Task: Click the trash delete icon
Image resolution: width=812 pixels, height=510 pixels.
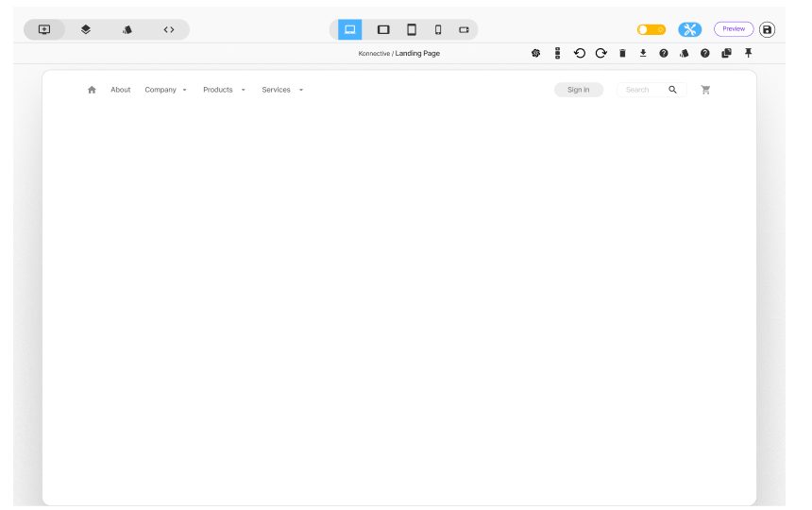Action: click(x=622, y=53)
